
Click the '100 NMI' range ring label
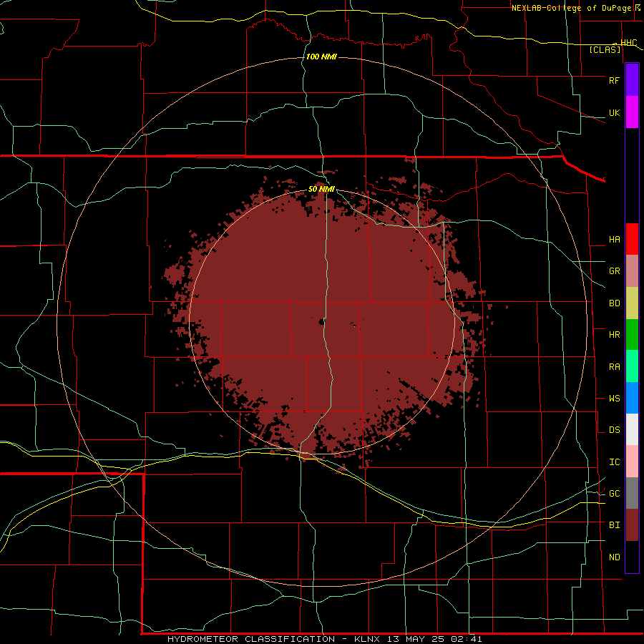coord(321,57)
